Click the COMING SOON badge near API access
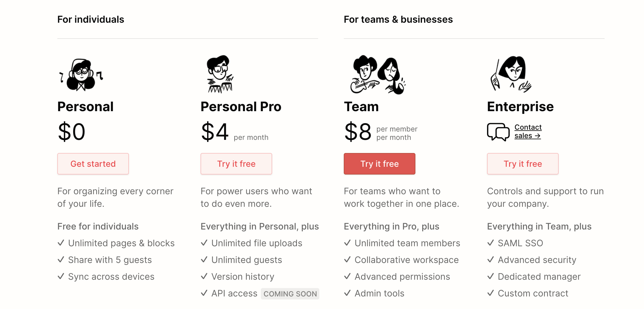 pyautogui.click(x=290, y=294)
